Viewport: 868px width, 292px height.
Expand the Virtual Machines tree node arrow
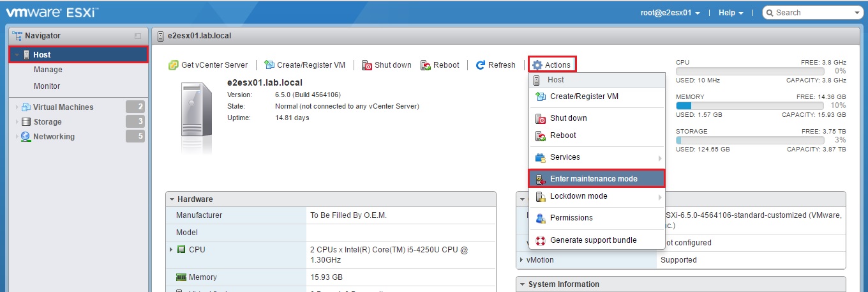(17, 107)
